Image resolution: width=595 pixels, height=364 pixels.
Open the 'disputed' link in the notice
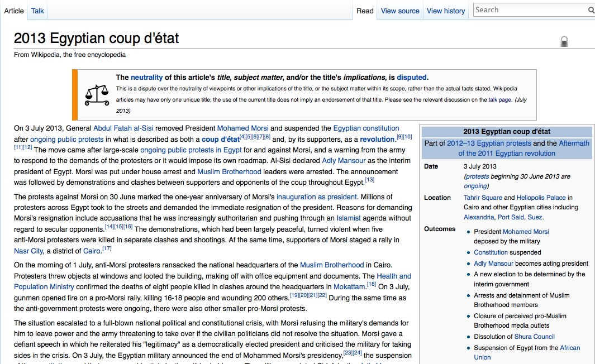[x=412, y=78]
